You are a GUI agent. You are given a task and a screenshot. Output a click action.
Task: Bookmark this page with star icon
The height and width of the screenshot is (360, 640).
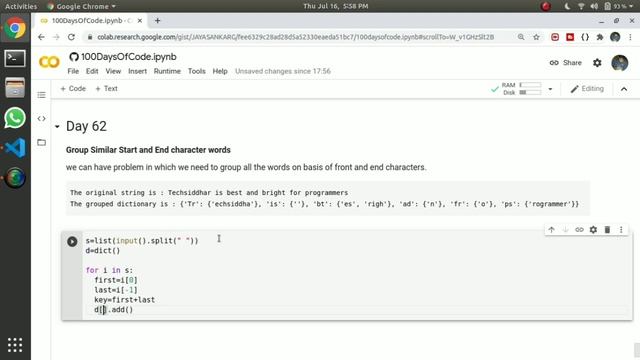tap(536, 37)
